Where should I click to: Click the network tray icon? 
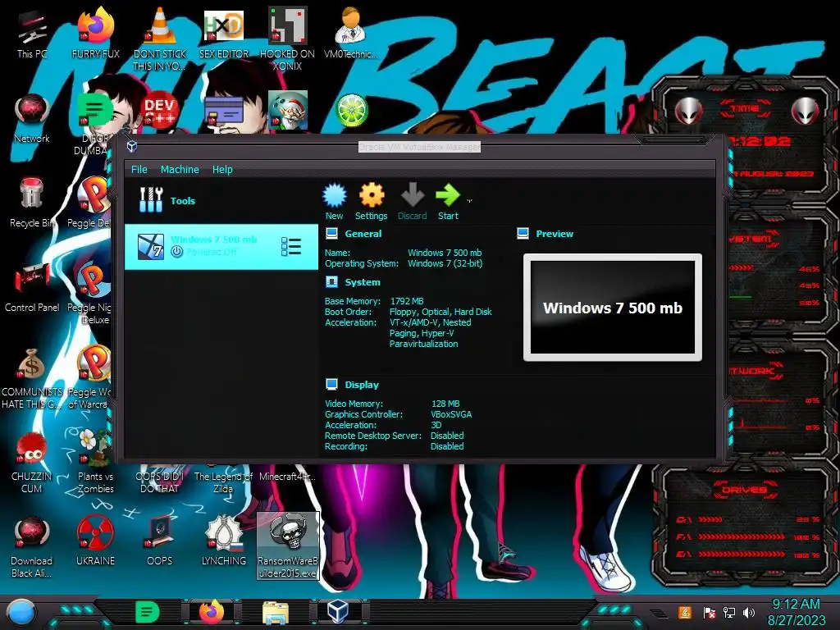coord(729,612)
